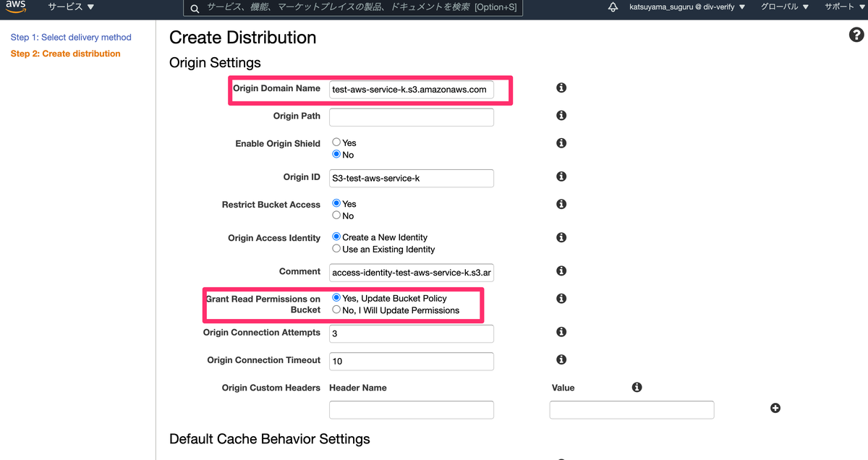The height and width of the screenshot is (460, 868).
Task: Click the header Value input box
Action: pyautogui.click(x=632, y=410)
